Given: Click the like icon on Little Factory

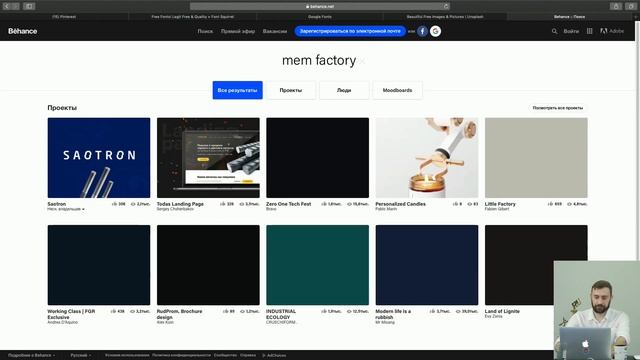Looking at the screenshot, I should (550, 204).
